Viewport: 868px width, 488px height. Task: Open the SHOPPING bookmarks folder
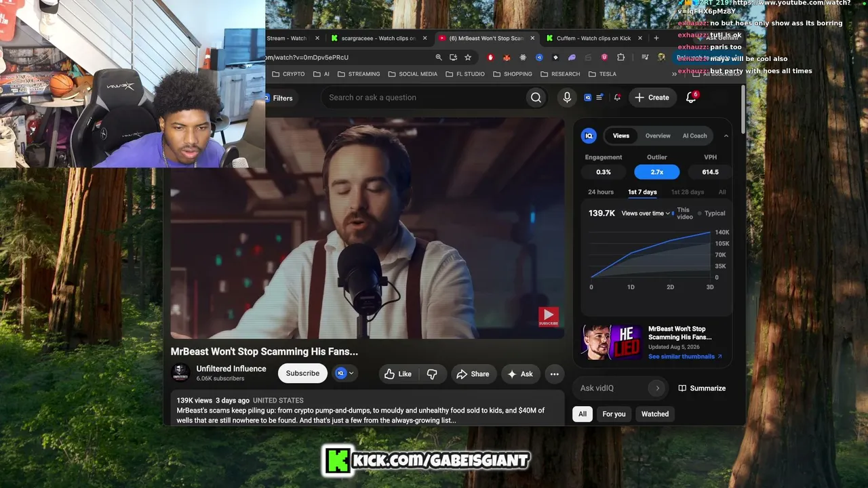pyautogui.click(x=513, y=74)
